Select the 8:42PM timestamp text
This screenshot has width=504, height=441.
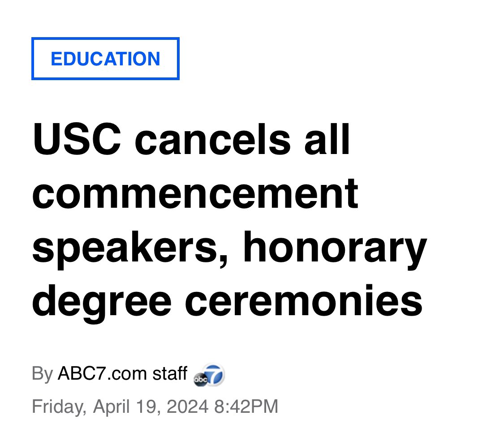coord(246,407)
